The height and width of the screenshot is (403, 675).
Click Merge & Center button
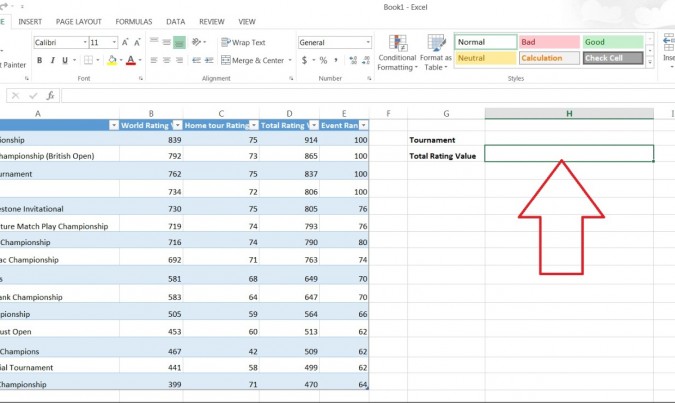[253, 60]
